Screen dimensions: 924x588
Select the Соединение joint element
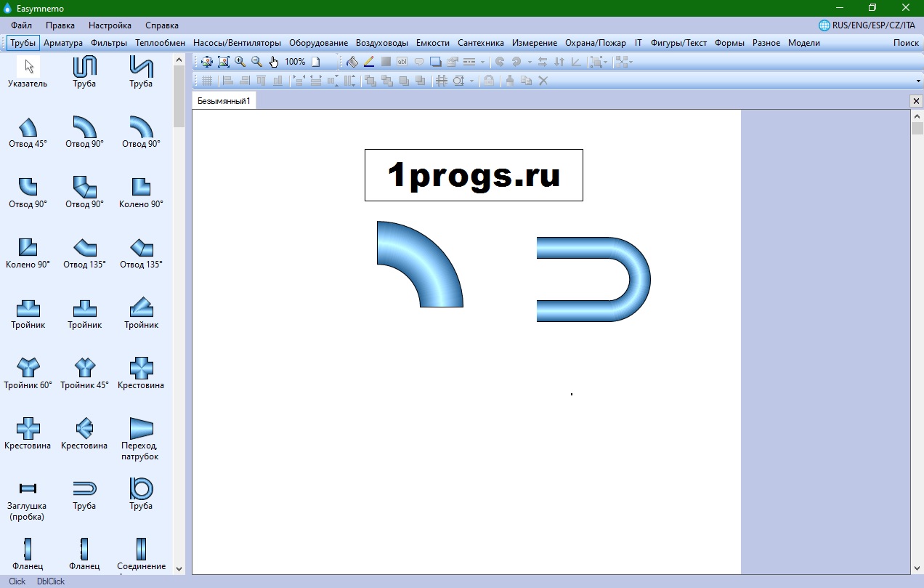(141, 554)
